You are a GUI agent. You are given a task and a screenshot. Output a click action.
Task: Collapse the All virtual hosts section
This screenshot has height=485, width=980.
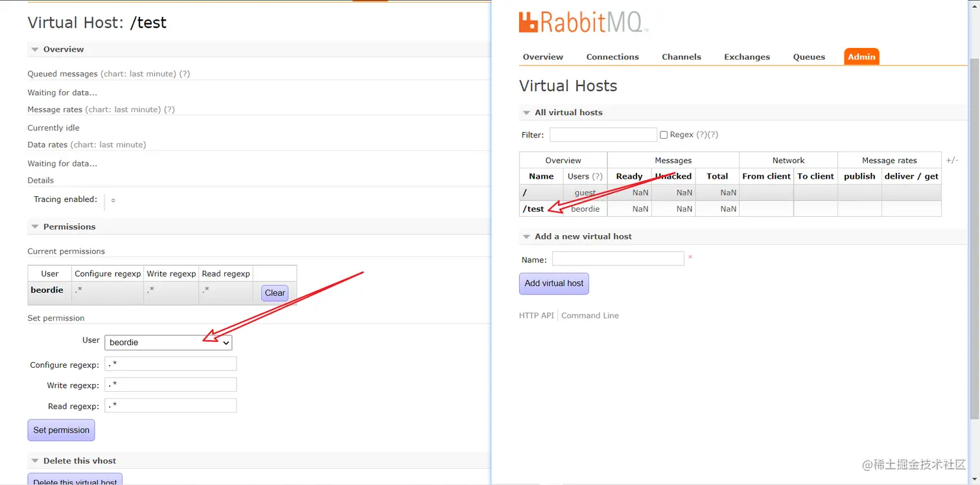[568, 113]
